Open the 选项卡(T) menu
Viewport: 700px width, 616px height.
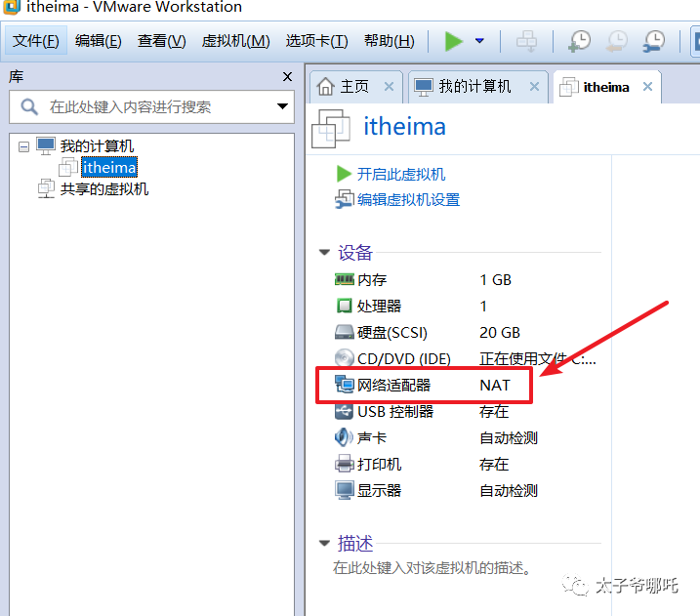pos(316,41)
